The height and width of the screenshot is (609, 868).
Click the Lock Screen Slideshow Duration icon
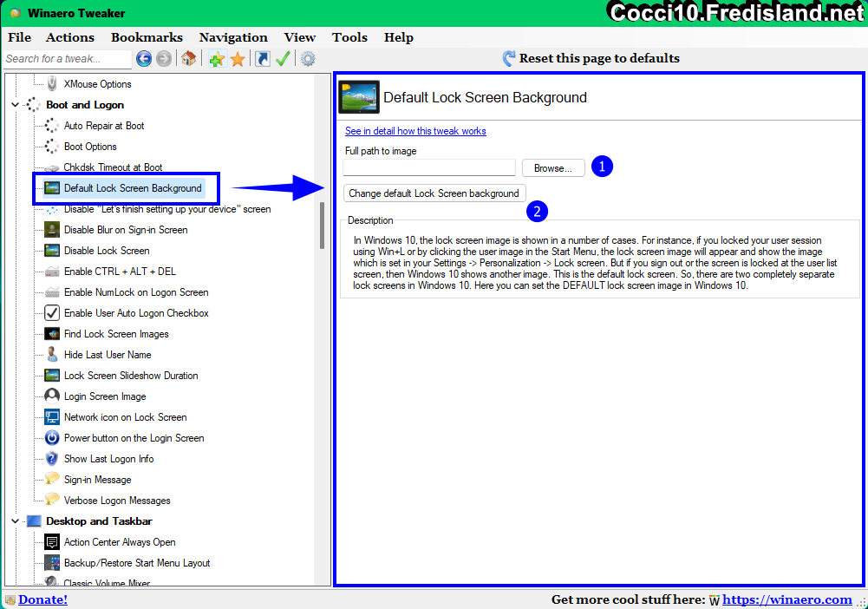(51, 376)
